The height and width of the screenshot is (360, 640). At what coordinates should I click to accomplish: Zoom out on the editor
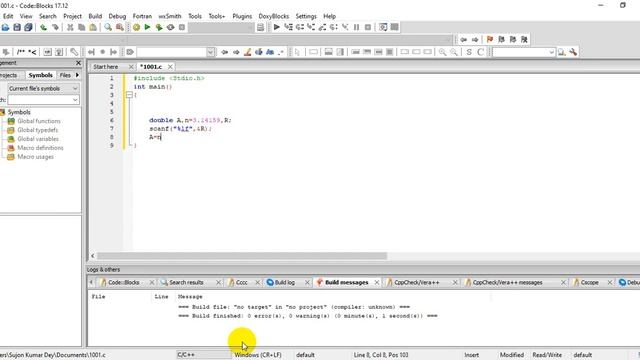click(x=454, y=52)
